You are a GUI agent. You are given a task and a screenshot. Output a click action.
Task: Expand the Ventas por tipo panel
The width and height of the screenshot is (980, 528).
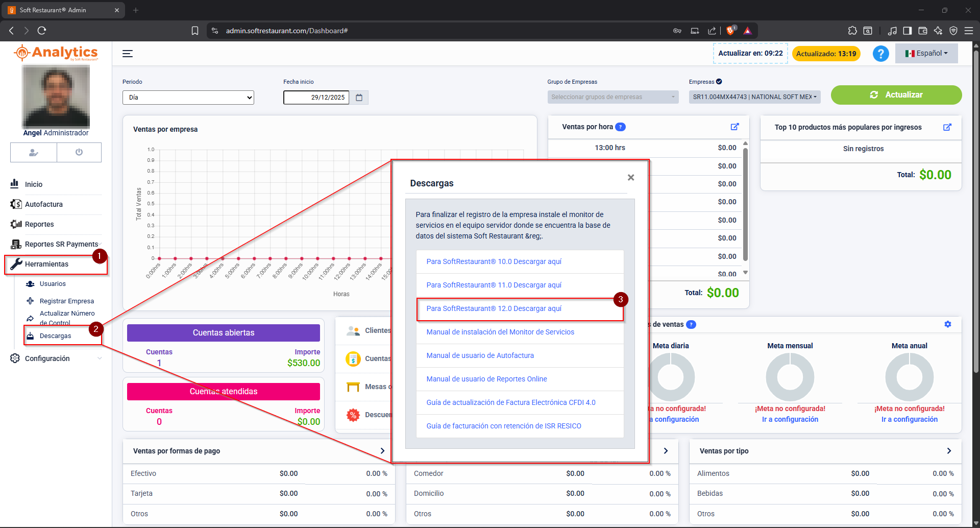949,451
